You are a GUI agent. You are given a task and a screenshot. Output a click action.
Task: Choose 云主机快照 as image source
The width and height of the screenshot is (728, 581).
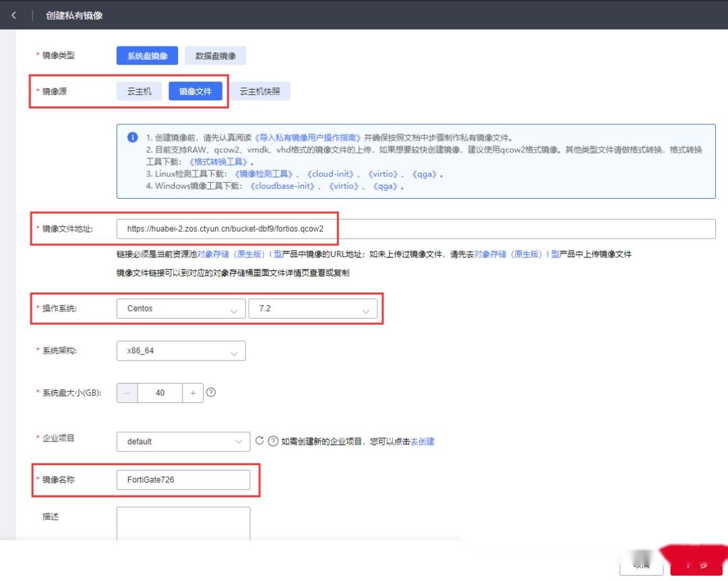260,91
